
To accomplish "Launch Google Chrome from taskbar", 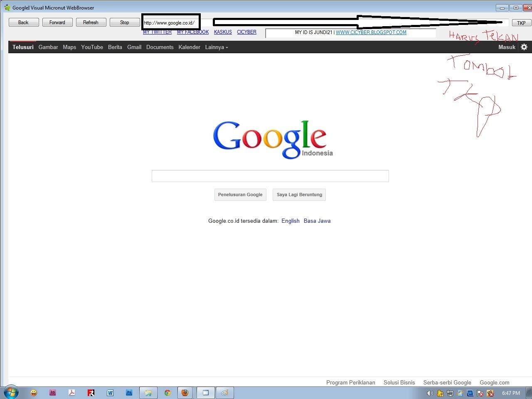I will pos(167,393).
